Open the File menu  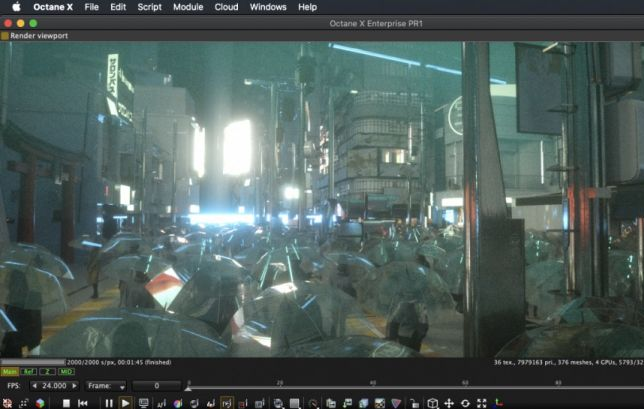pos(91,7)
